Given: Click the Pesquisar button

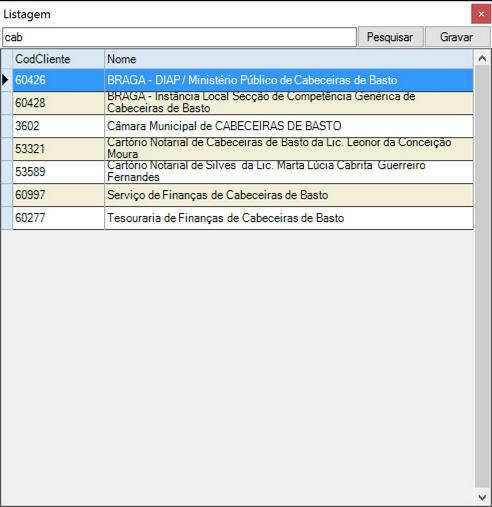Looking at the screenshot, I should 390,37.
